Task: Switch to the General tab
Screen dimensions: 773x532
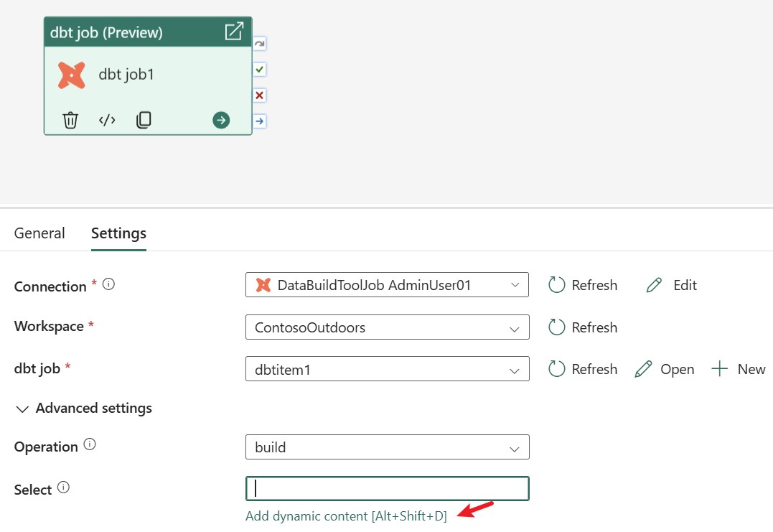Action: point(39,233)
